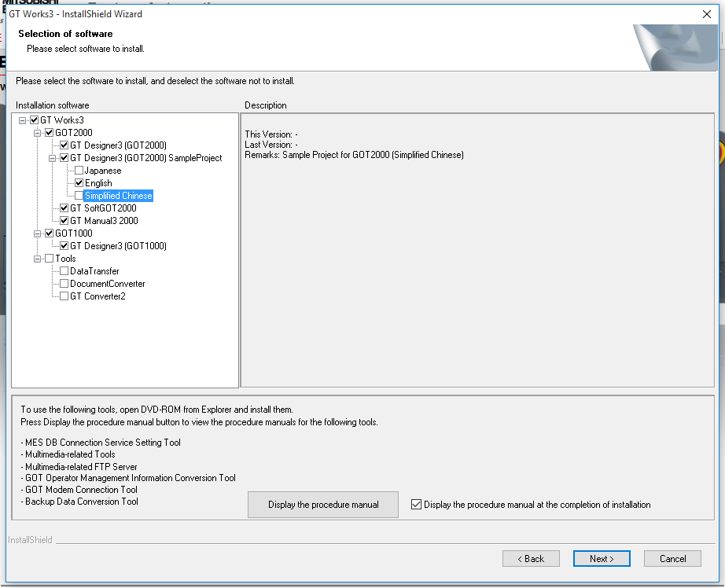Uncheck the GOT1000 checkbox
The image size is (725, 588).
pyautogui.click(x=49, y=233)
